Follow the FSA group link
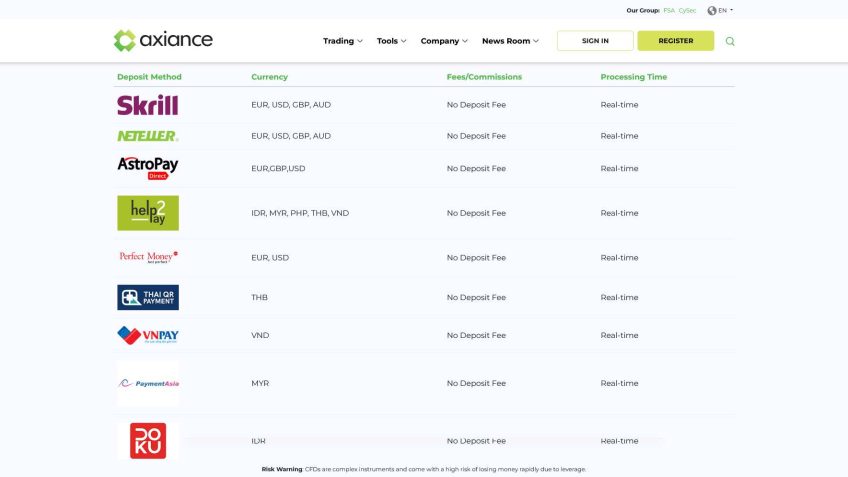The height and width of the screenshot is (477, 848). (x=669, y=10)
